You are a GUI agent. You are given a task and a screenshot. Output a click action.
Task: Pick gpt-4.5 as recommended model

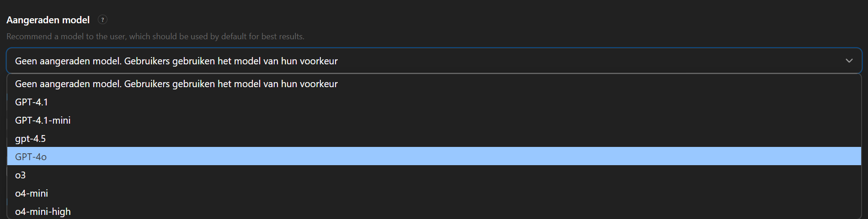[x=31, y=139]
